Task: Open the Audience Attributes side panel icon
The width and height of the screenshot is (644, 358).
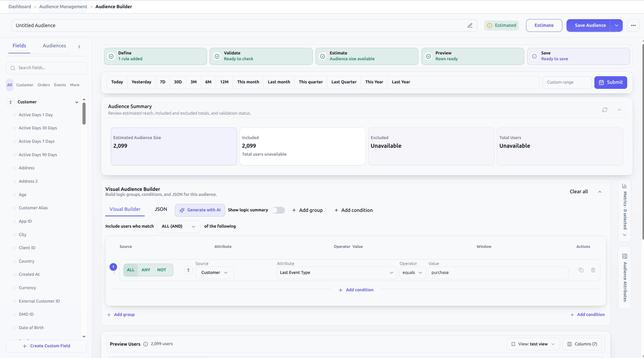Action: click(625, 256)
